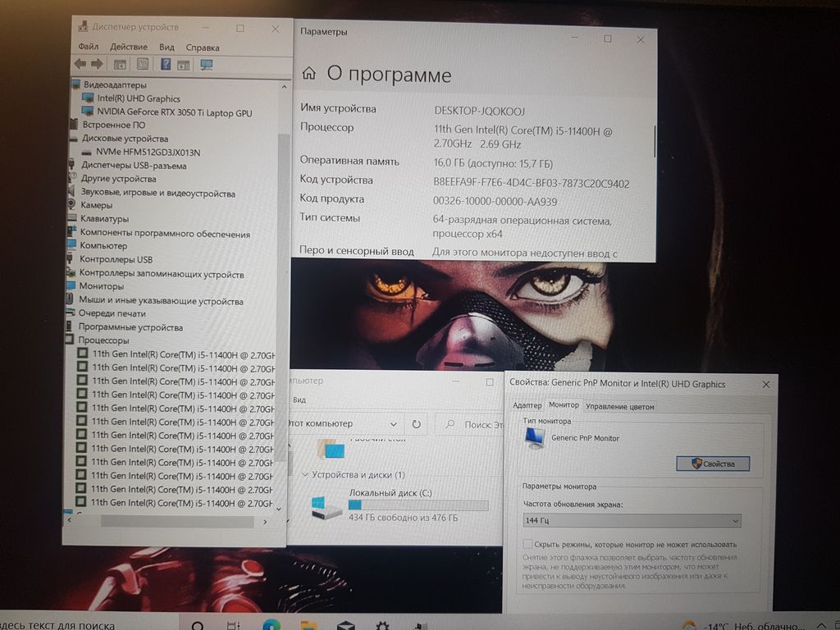The image size is (840, 630).
Task: Click the Очереди печати printer icon
Action: coord(71,313)
